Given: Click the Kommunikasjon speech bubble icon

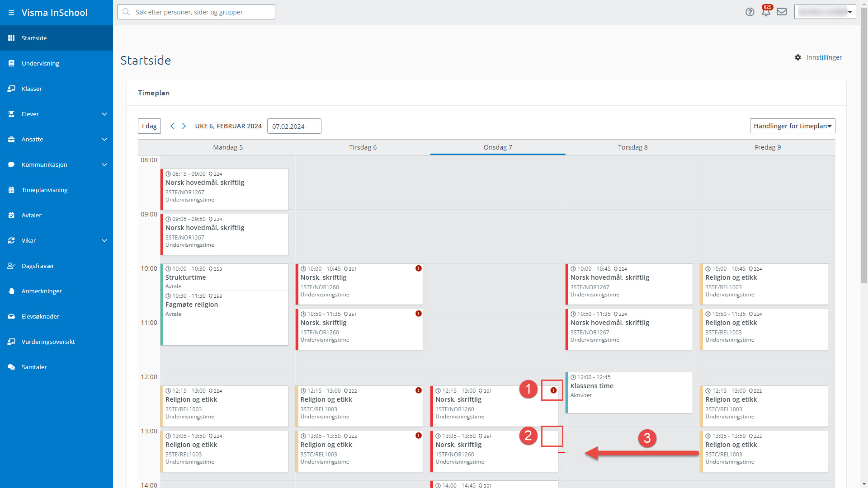Looking at the screenshot, I should 11,164.
